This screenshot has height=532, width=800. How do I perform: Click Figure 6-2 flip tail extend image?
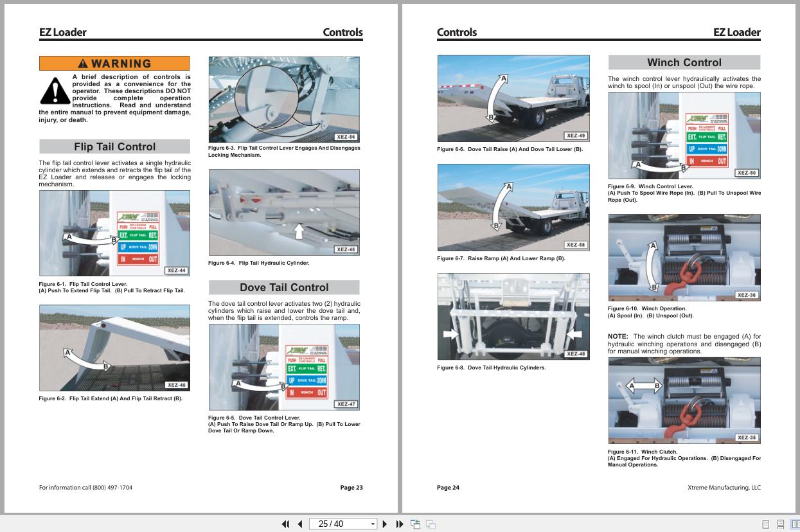point(114,348)
